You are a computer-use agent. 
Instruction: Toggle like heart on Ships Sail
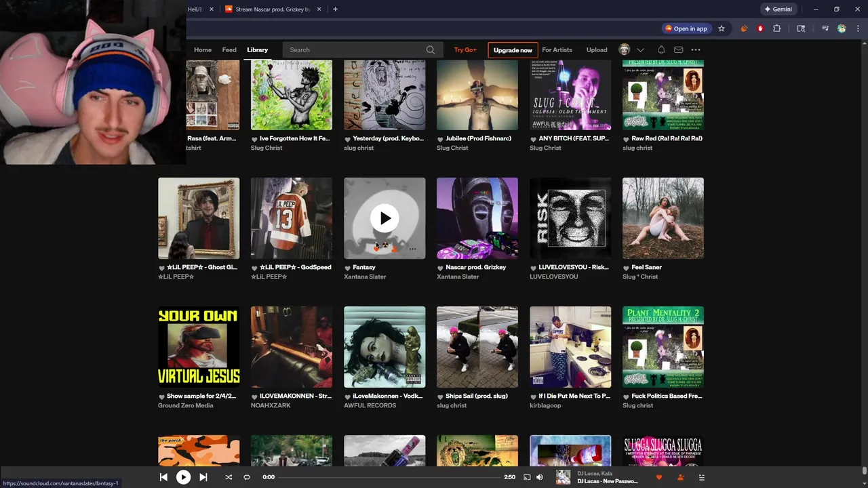(440, 396)
